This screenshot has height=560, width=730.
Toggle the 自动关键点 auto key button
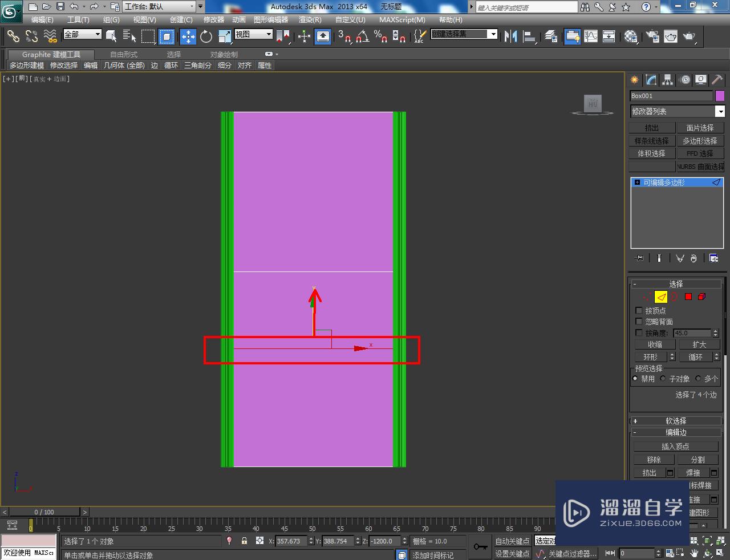tap(512, 541)
